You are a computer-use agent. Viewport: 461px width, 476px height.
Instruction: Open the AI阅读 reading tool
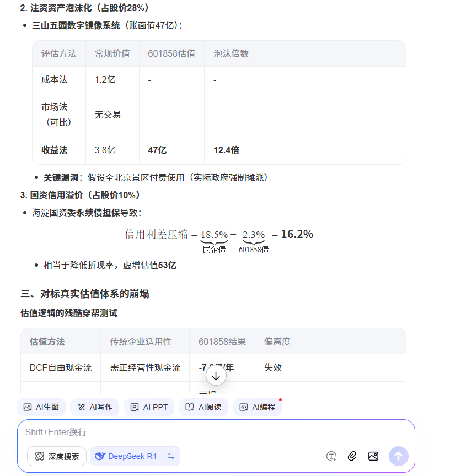[x=203, y=407]
